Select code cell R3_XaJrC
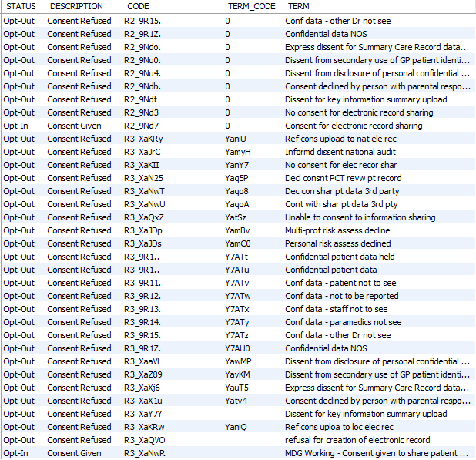This screenshot has height=460, width=476. point(142,152)
